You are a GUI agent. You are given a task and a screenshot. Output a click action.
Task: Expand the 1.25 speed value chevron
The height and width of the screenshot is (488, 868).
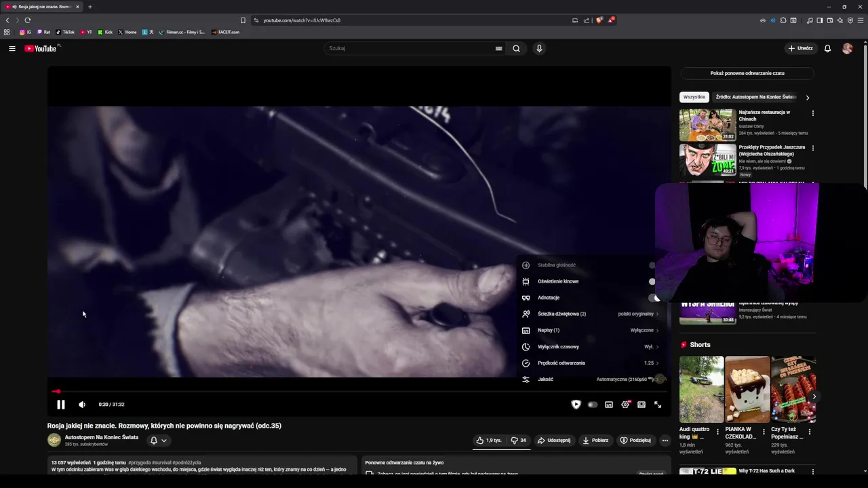(657, 363)
